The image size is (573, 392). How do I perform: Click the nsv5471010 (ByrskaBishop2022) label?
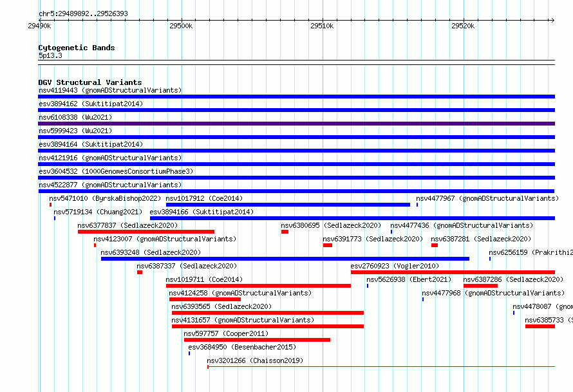coord(105,198)
